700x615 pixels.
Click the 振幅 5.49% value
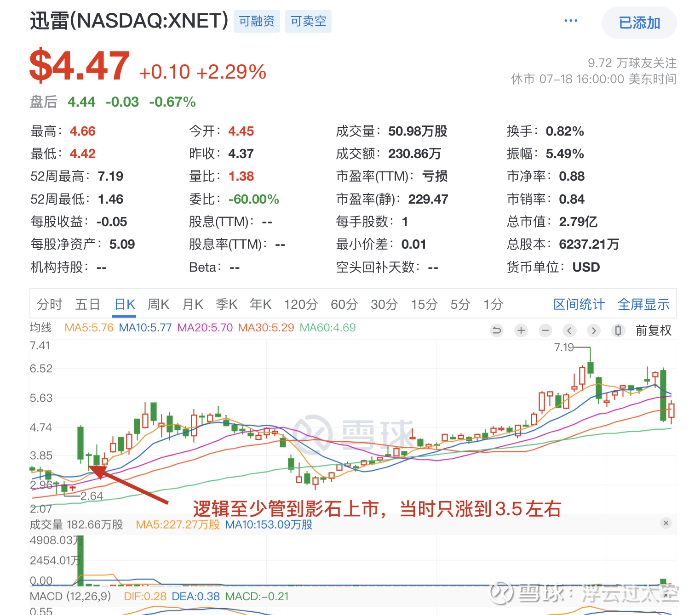pyautogui.click(x=565, y=154)
